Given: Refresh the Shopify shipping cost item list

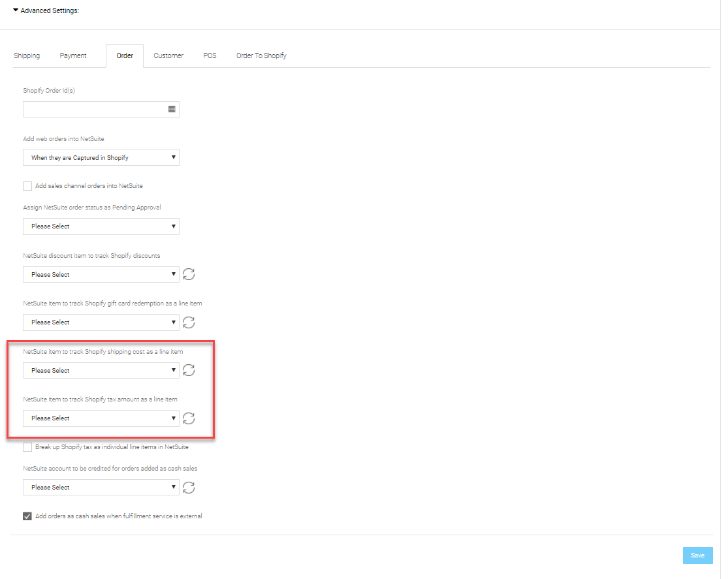Looking at the screenshot, I should (x=189, y=370).
